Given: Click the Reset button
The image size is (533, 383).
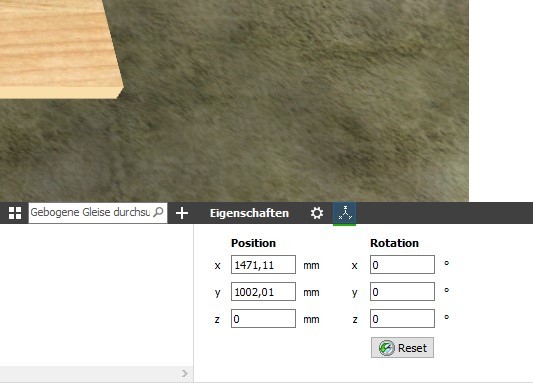Looking at the screenshot, I should click(402, 347).
